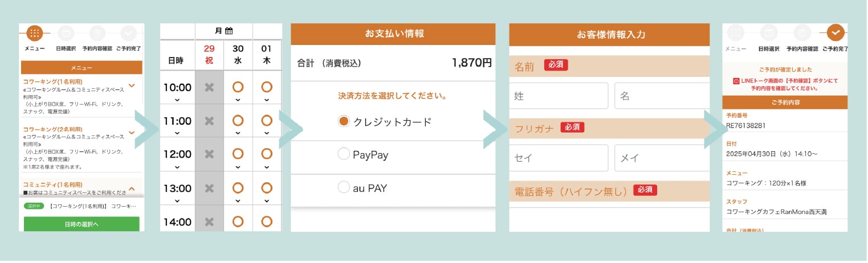
Task: Expand the コワーキング(2名利用) menu item
Action: [x=132, y=132]
